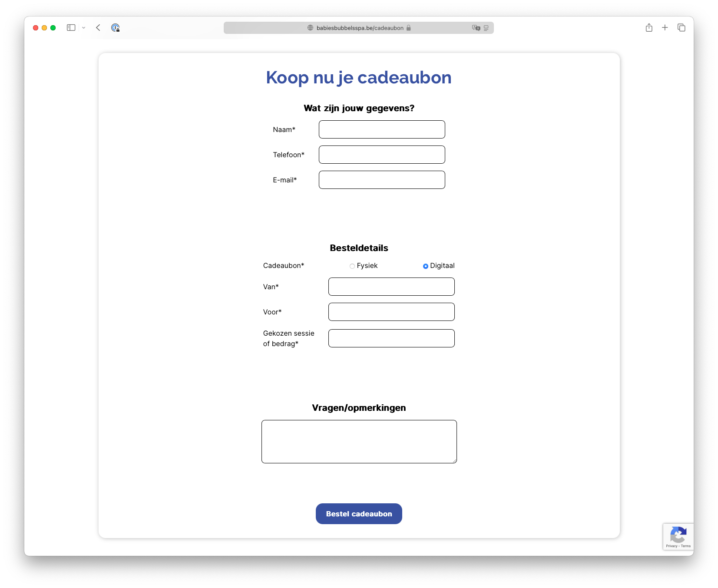Focus the Telefoon text field

coord(382,155)
